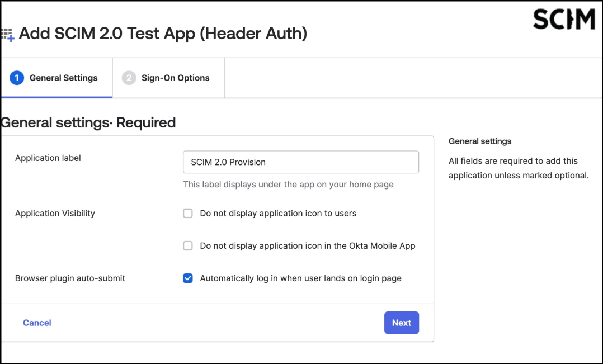Enable 'Do not display application icon to users'
603x364 pixels.
pos(188,213)
